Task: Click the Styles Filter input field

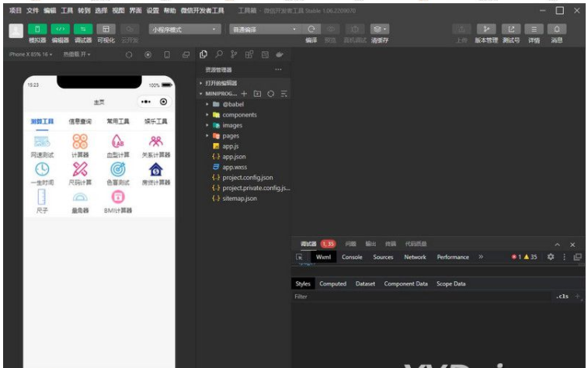Action: point(419,297)
